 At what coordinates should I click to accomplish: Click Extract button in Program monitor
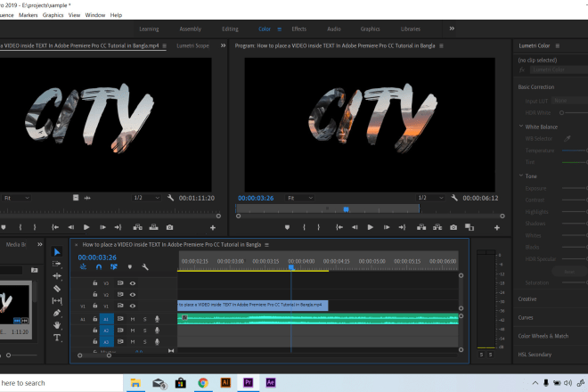(437, 227)
